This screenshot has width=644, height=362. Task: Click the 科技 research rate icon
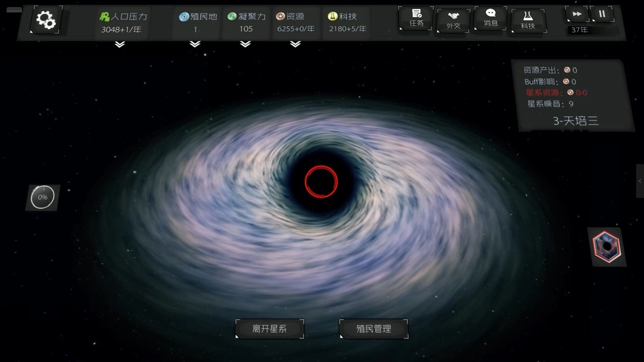333,16
